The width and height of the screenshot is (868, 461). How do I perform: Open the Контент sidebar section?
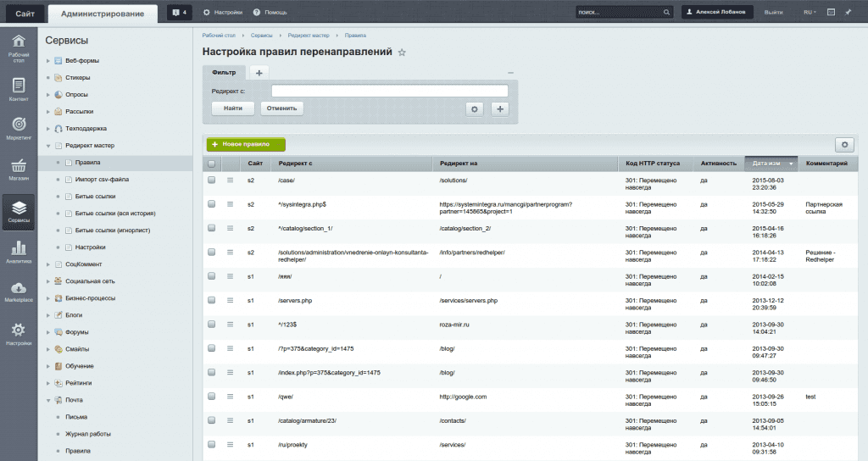click(x=19, y=90)
